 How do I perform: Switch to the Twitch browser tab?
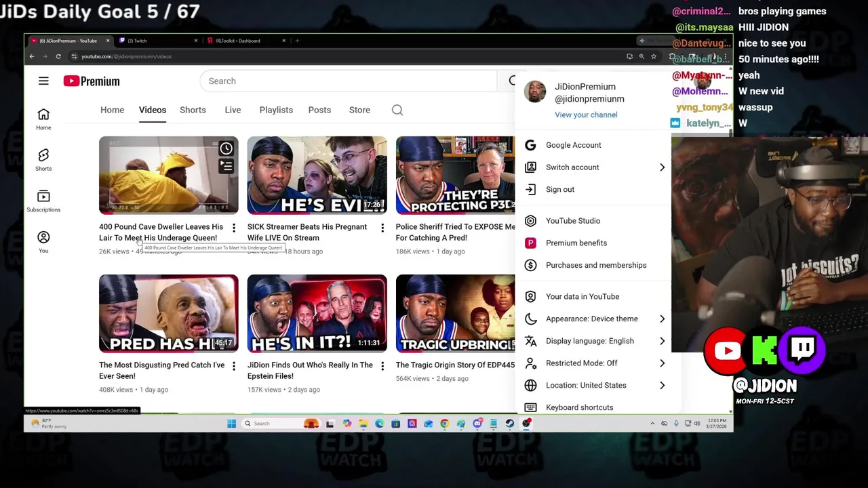coord(157,41)
